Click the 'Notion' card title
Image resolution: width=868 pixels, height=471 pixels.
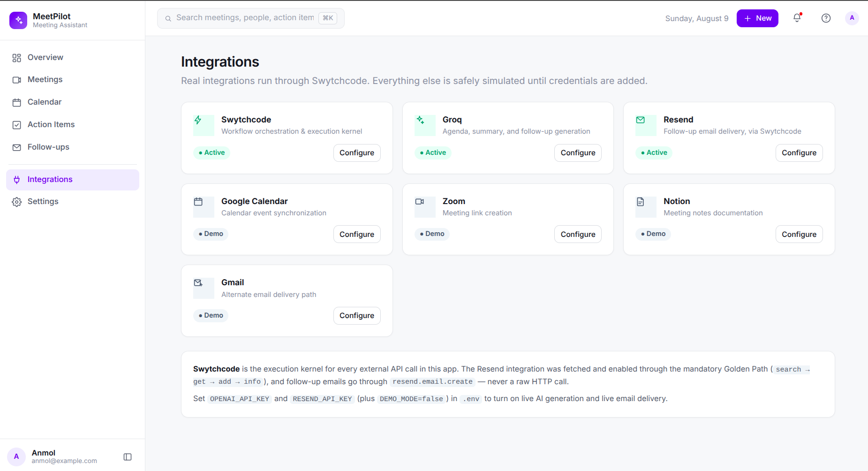(x=677, y=201)
